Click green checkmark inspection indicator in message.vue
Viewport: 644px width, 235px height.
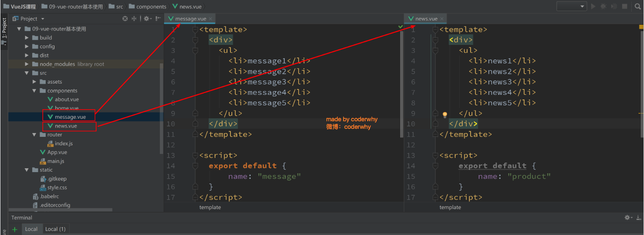click(401, 27)
